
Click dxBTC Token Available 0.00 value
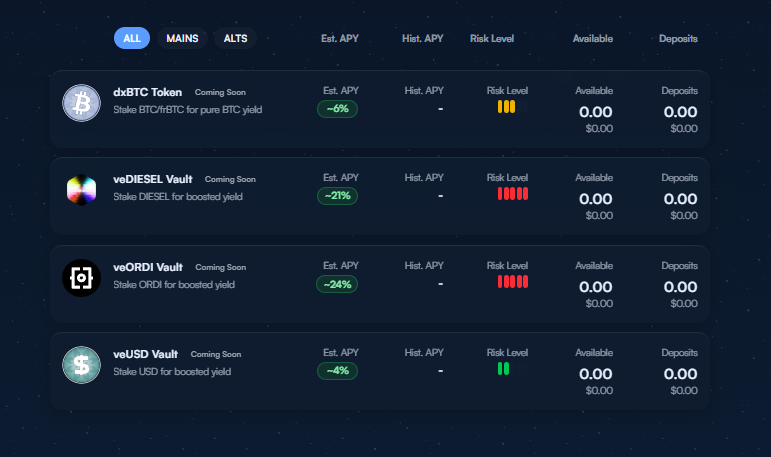[x=595, y=112]
